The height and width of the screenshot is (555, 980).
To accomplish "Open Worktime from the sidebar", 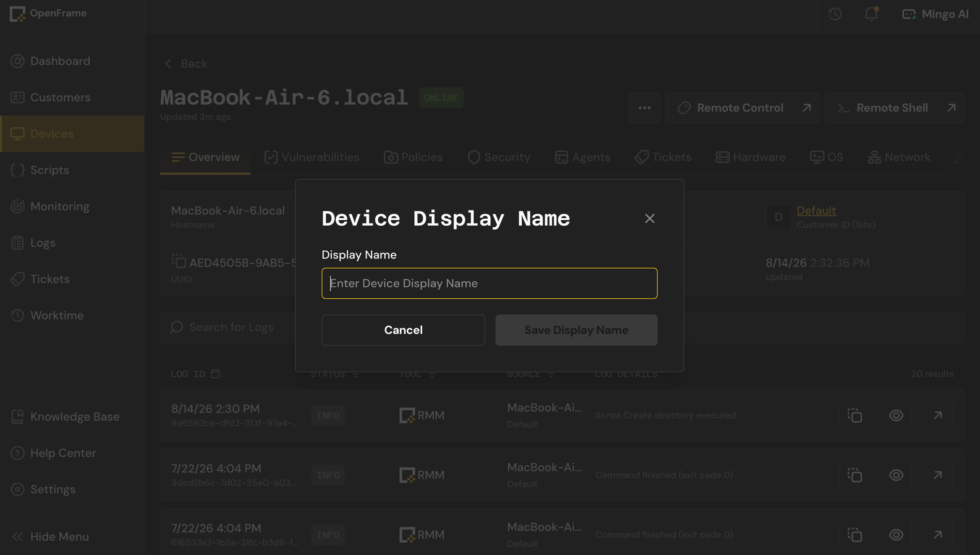I will tap(72, 316).
